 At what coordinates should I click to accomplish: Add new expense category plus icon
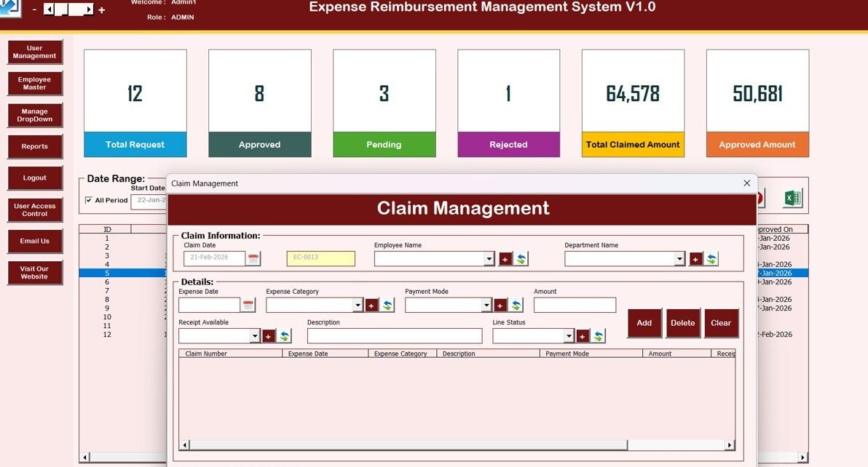tap(371, 306)
